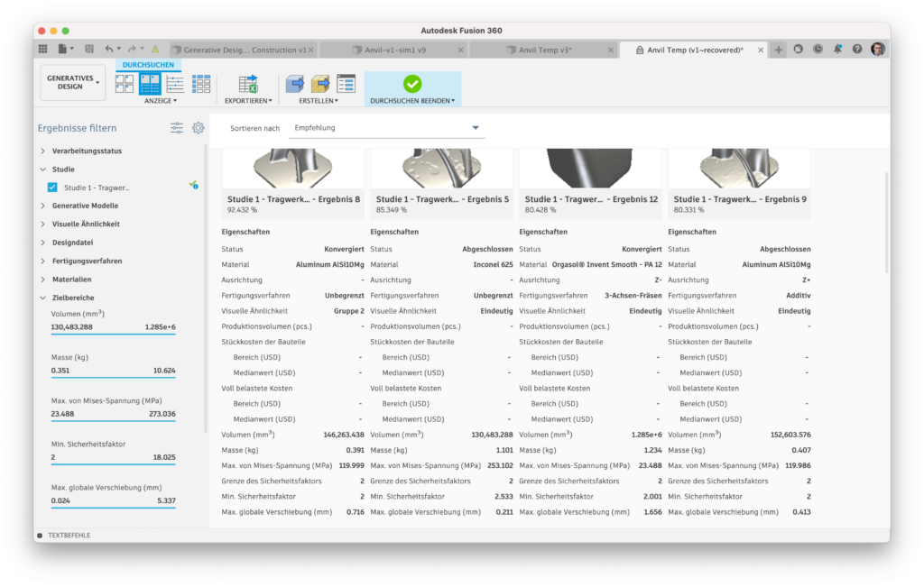Open the extensions icon in top bar
This screenshot has width=924, height=587.
799,50
